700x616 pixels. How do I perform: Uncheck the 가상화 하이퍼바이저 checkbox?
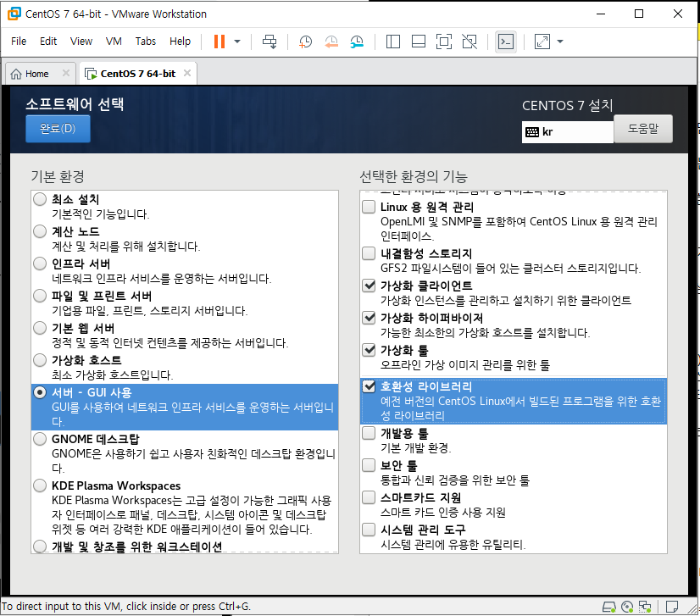point(369,318)
